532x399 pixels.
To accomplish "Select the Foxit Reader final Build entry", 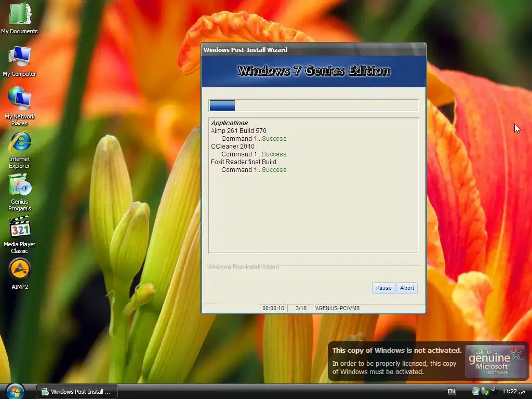I will [x=243, y=162].
